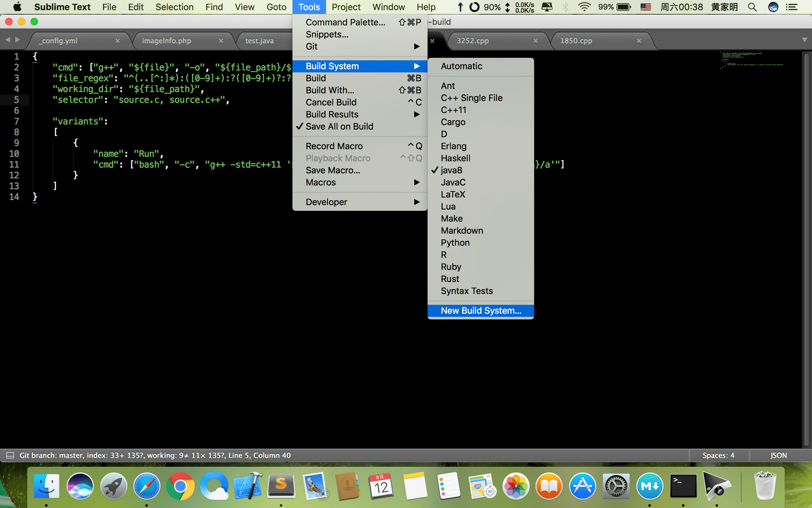Choose Make build system
The width and height of the screenshot is (812, 508).
tap(481, 218)
